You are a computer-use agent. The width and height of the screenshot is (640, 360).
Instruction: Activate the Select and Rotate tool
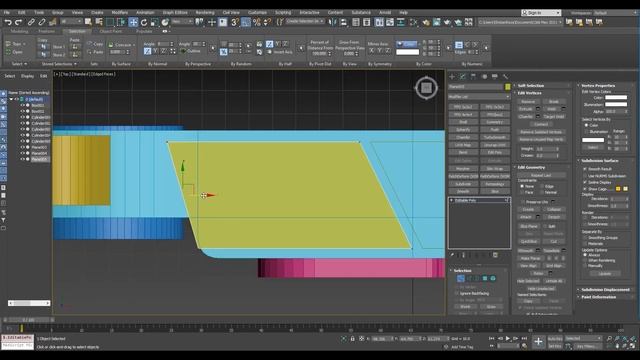[144, 22]
